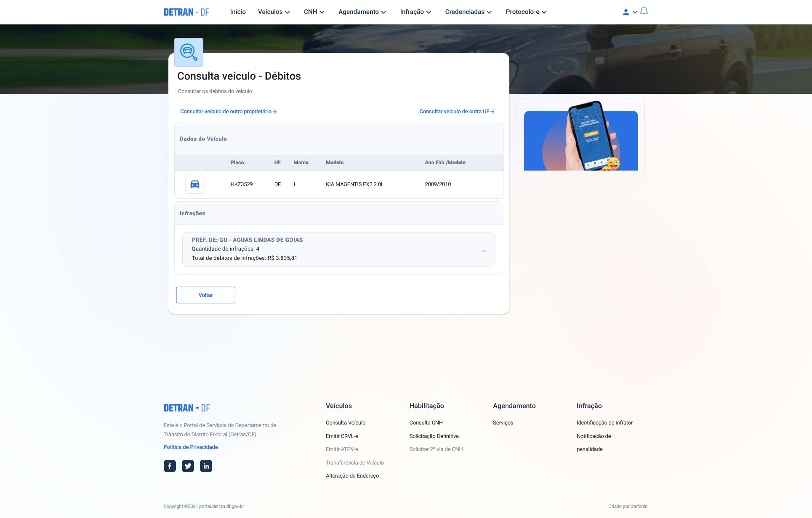
Task: Open the Twitter social icon
Action: click(188, 466)
